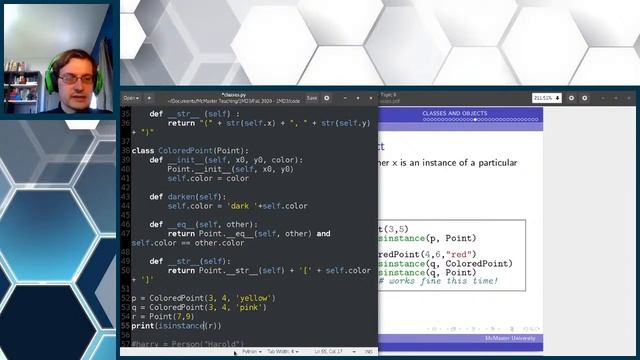The width and height of the screenshot is (640, 360).
Task: Select Python language dropdown in status bar
Action: pyautogui.click(x=252, y=351)
